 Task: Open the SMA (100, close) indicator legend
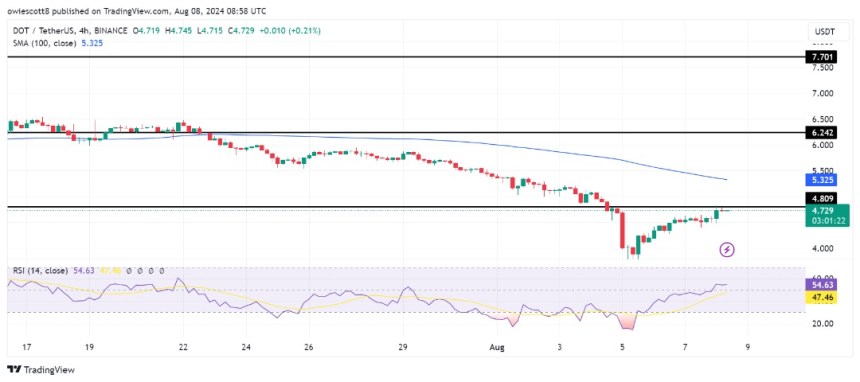[42, 43]
